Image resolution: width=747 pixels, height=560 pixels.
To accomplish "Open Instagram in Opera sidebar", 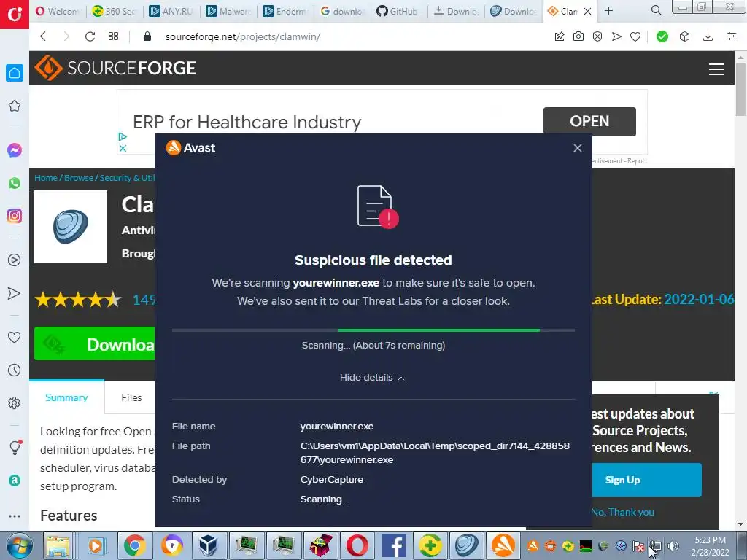I will [15, 216].
